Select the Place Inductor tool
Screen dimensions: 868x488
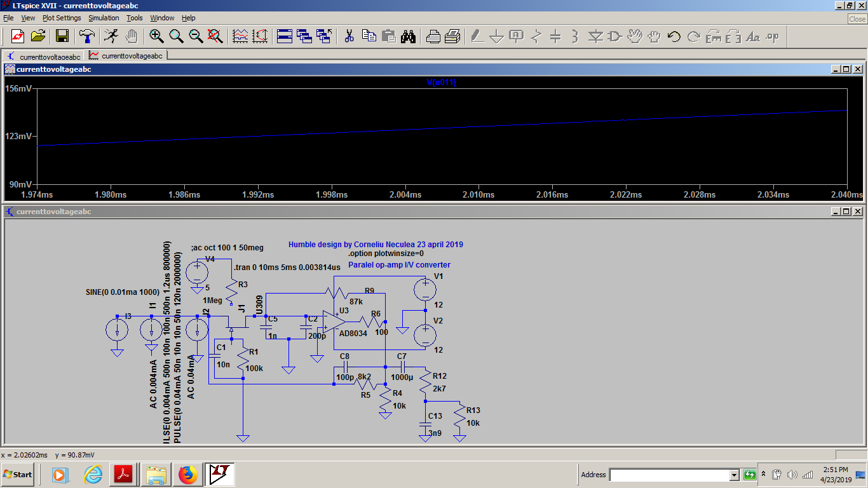click(x=575, y=36)
